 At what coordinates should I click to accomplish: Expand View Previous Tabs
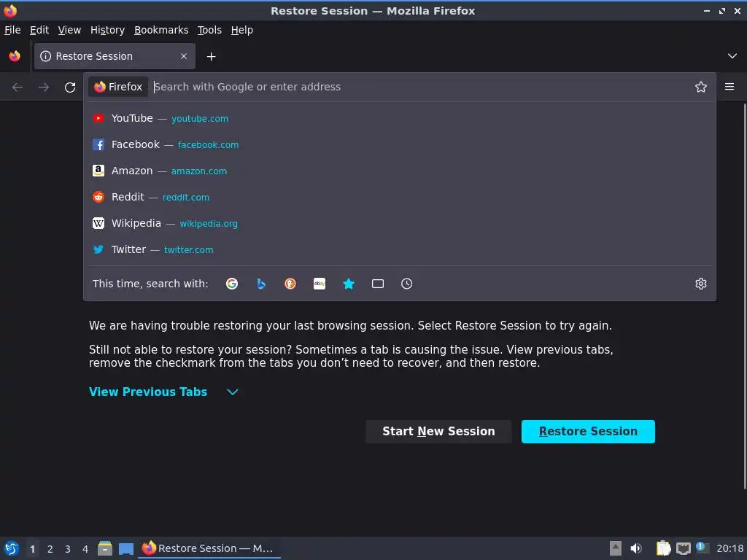[x=163, y=392]
